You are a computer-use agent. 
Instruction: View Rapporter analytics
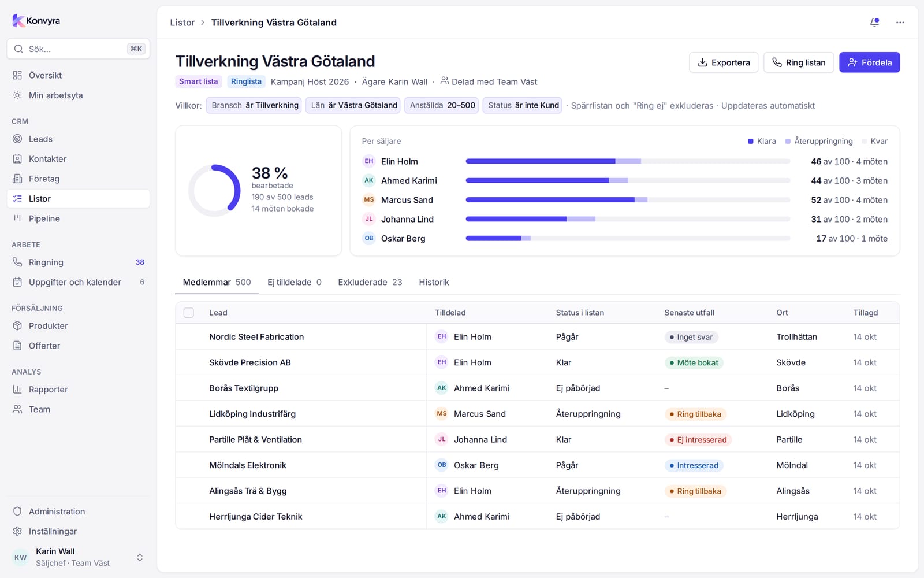(78, 389)
